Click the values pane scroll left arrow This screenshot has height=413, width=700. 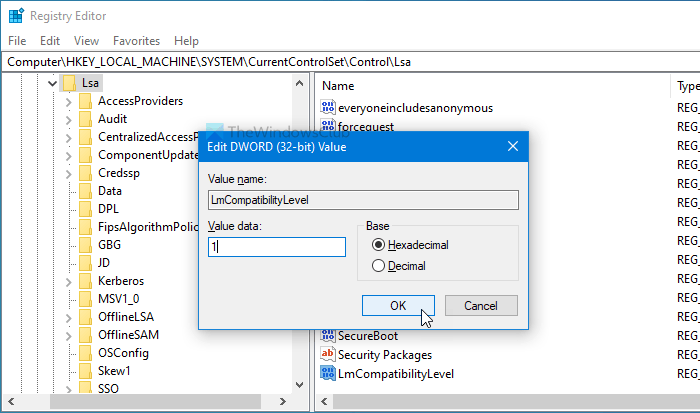pyautogui.click(x=325, y=401)
